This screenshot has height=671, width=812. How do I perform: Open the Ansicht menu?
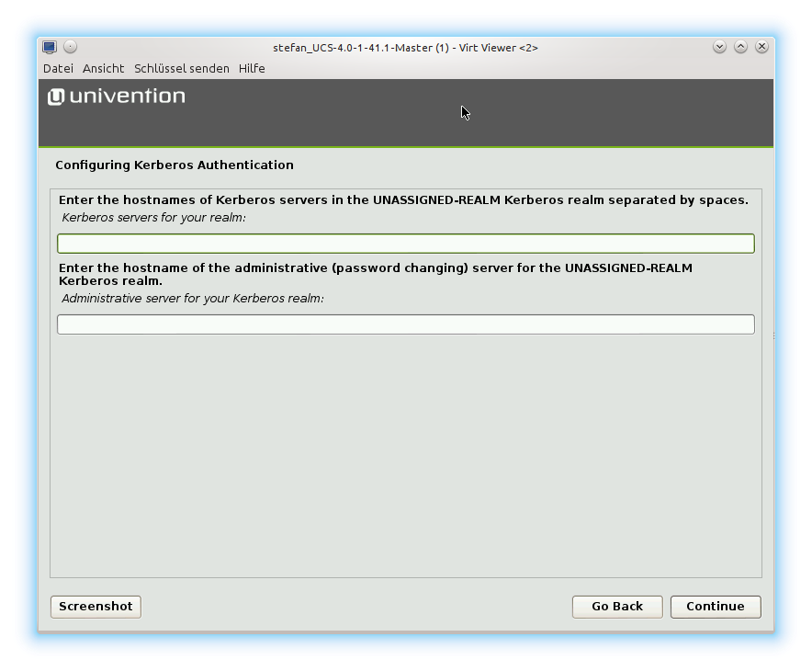(103, 69)
